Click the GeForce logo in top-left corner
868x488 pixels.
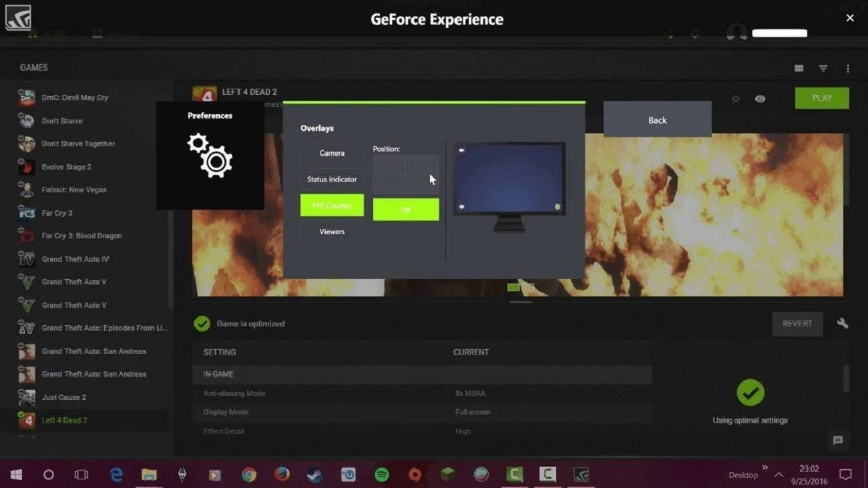(18, 17)
